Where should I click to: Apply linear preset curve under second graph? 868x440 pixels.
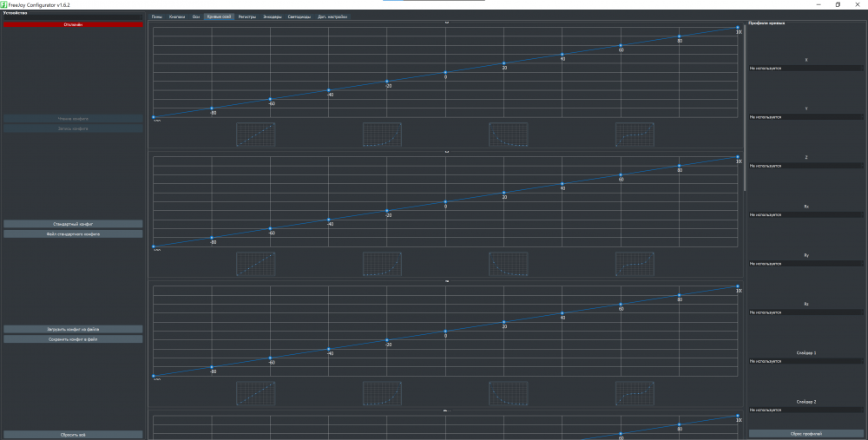pyautogui.click(x=255, y=264)
